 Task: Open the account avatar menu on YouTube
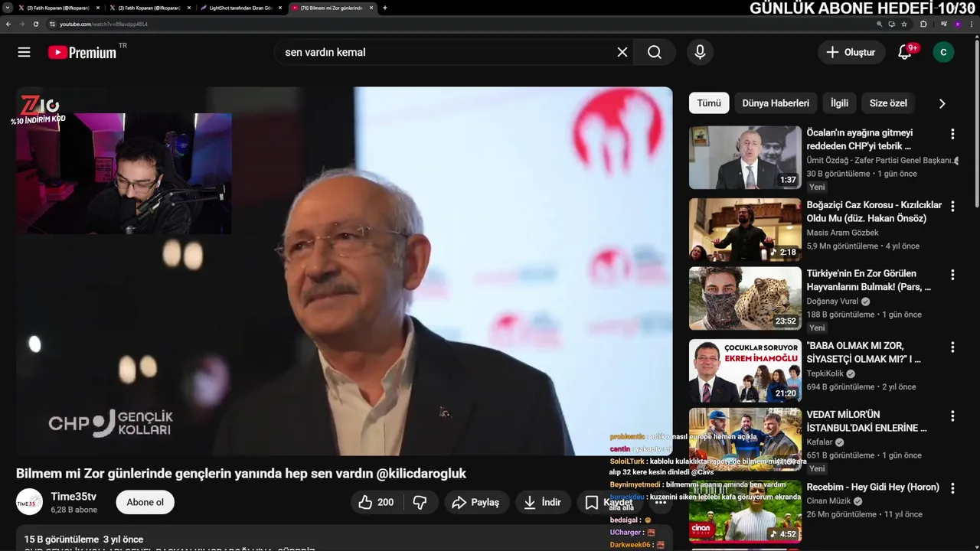click(943, 52)
